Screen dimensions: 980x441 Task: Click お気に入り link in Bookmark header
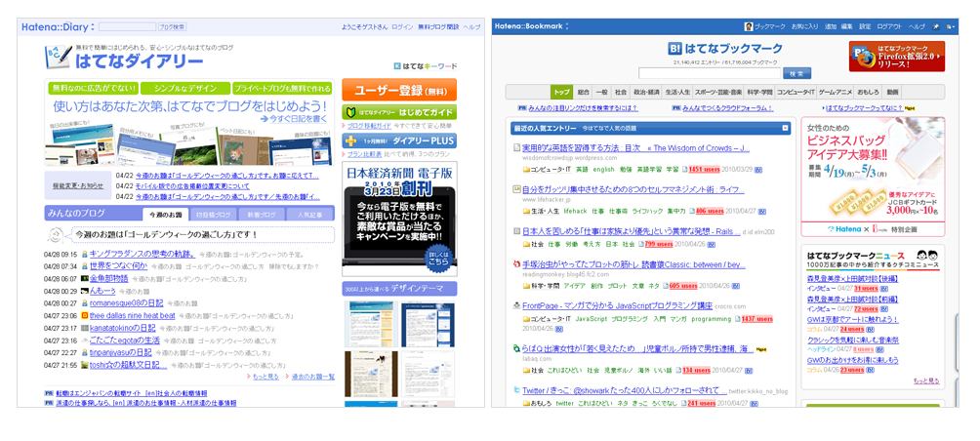click(804, 27)
